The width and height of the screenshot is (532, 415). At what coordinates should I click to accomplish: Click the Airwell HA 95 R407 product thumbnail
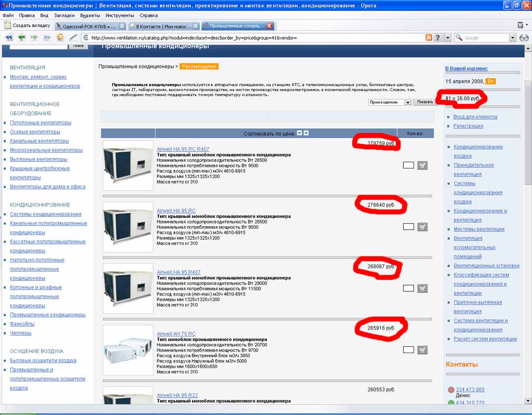128,289
